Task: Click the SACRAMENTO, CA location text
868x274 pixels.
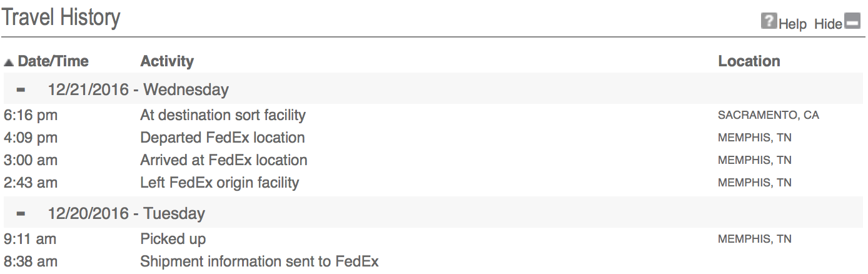Action: click(769, 115)
